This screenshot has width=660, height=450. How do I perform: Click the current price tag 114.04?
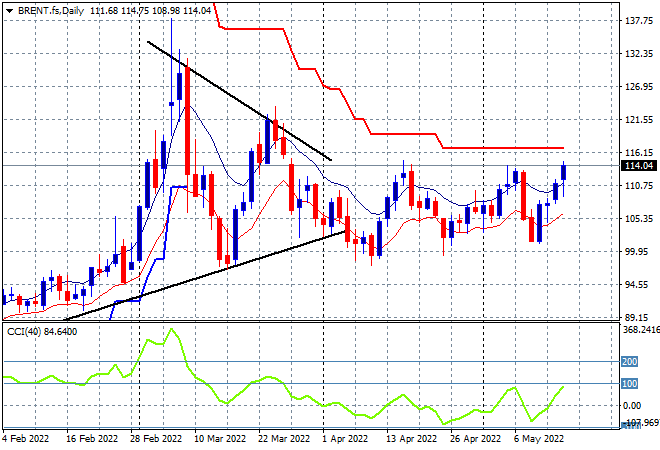pos(639,166)
